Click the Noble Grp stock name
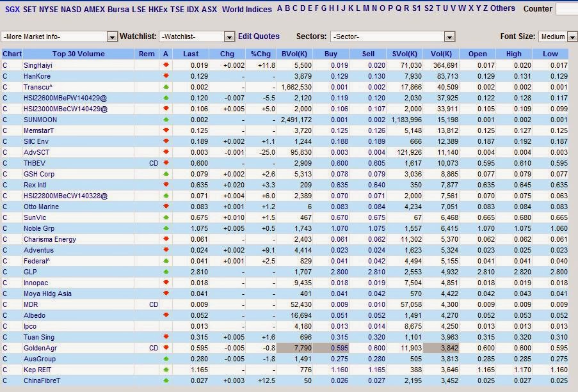 (x=39, y=228)
